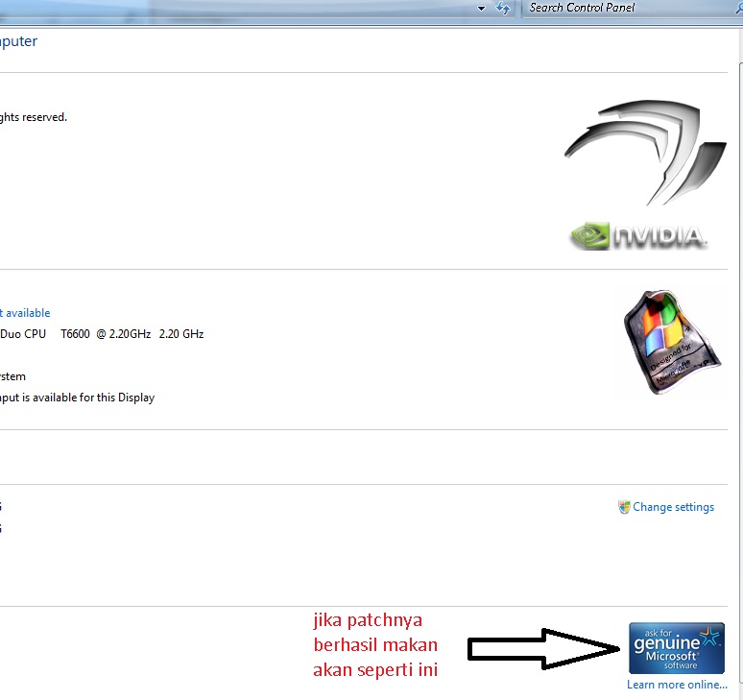
Task: Click the ask for genuine Microsoft badge
Action: 676,648
